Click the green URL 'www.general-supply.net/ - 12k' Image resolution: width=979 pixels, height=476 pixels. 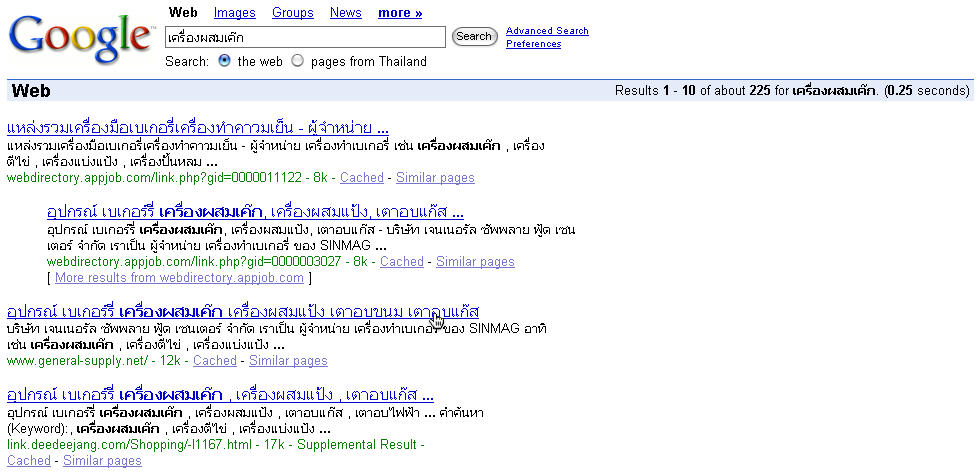point(94,360)
